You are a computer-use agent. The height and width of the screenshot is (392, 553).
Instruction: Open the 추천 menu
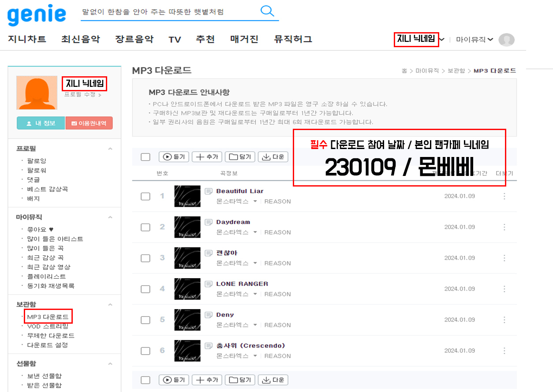click(205, 39)
